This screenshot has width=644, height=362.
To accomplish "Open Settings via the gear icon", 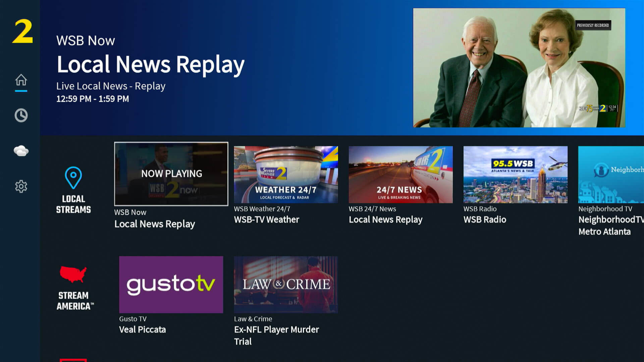I will [21, 186].
